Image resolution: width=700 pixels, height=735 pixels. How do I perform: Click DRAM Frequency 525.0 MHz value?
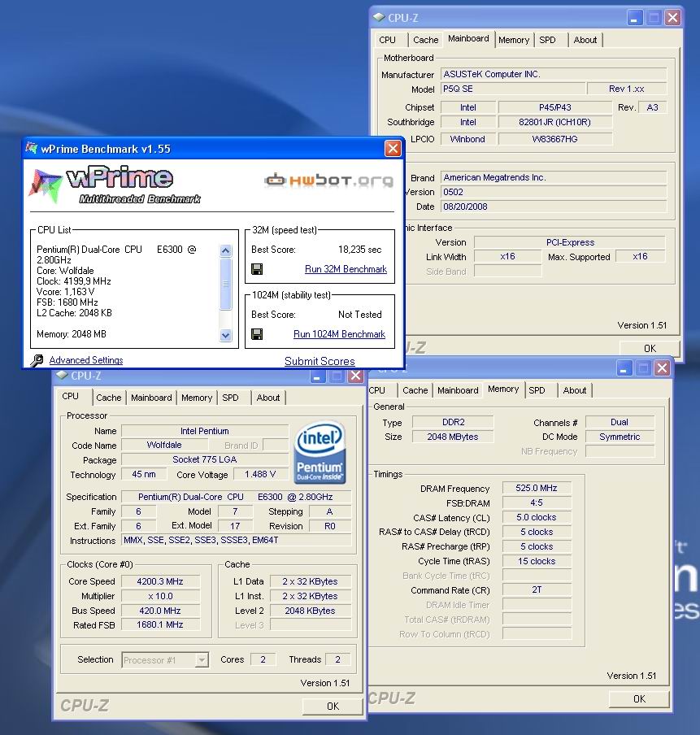(537, 488)
